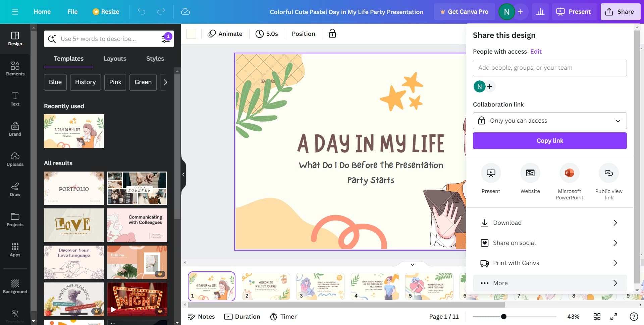
Task: Open the analytics bar chart icon
Action: (540, 12)
